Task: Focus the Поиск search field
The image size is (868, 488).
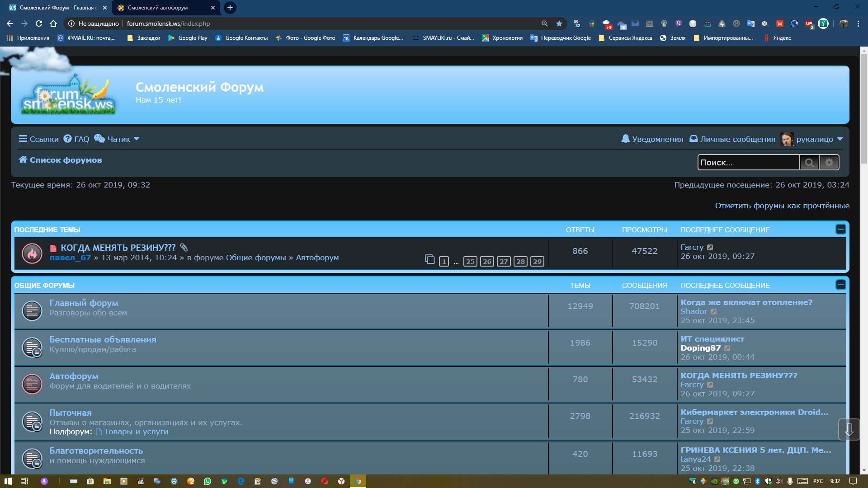Action: pos(749,163)
